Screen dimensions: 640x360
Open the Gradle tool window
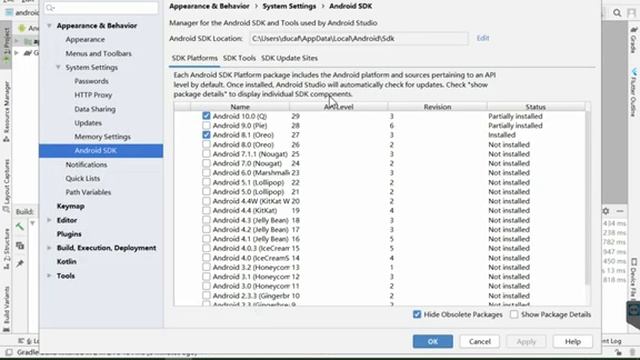[633, 40]
